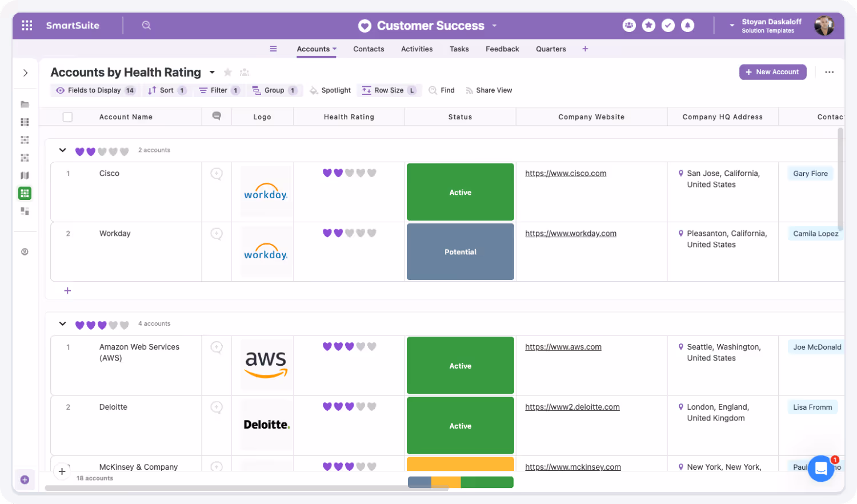Collapse the two-hearts account group
Image resolution: width=857 pixels, height=504 pixels.
coord(62,150)
